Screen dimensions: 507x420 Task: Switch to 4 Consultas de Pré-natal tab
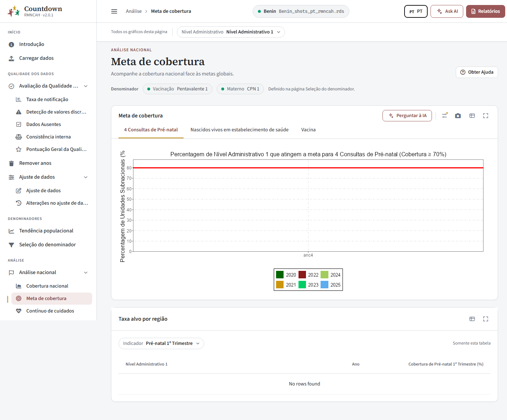tap(151, 130)
